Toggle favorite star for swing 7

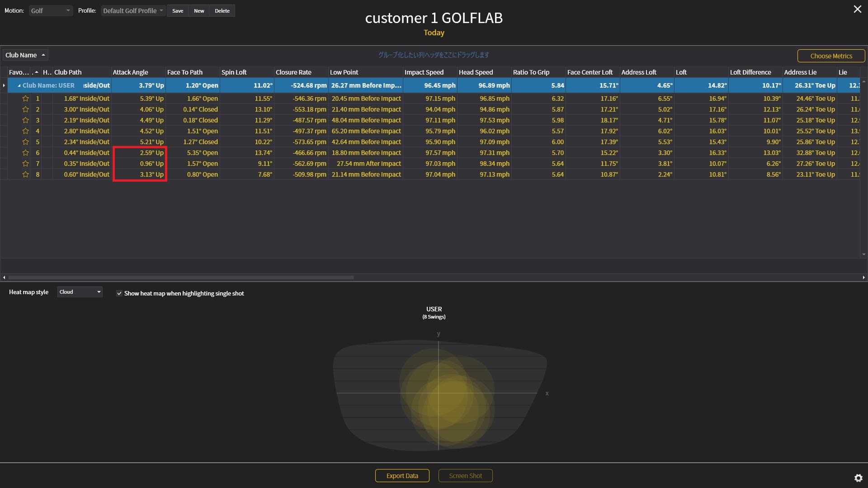point(26,164)
